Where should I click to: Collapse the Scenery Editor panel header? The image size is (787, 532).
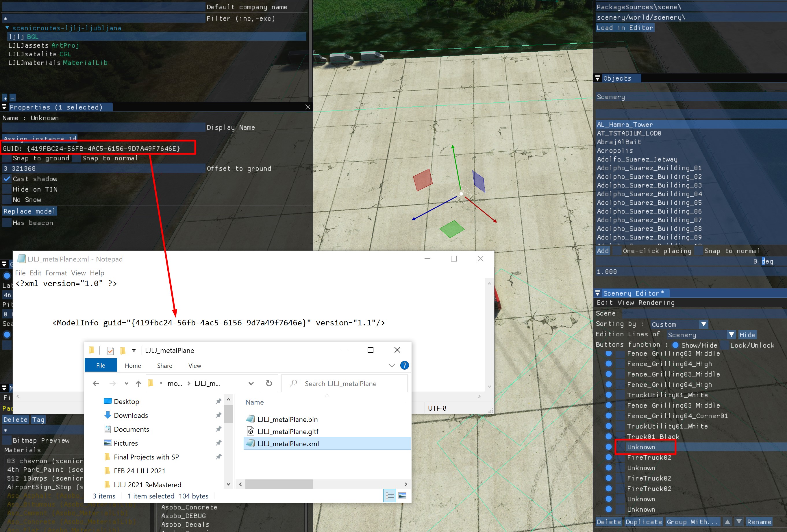(x=598, y=293)
